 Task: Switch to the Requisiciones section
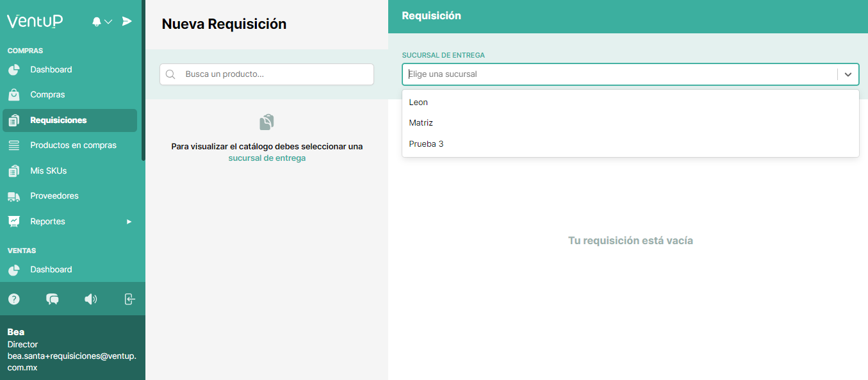point(58,120)
